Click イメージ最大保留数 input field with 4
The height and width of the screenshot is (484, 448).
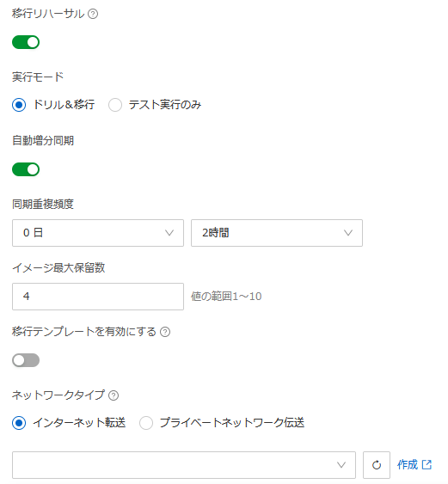98,297
